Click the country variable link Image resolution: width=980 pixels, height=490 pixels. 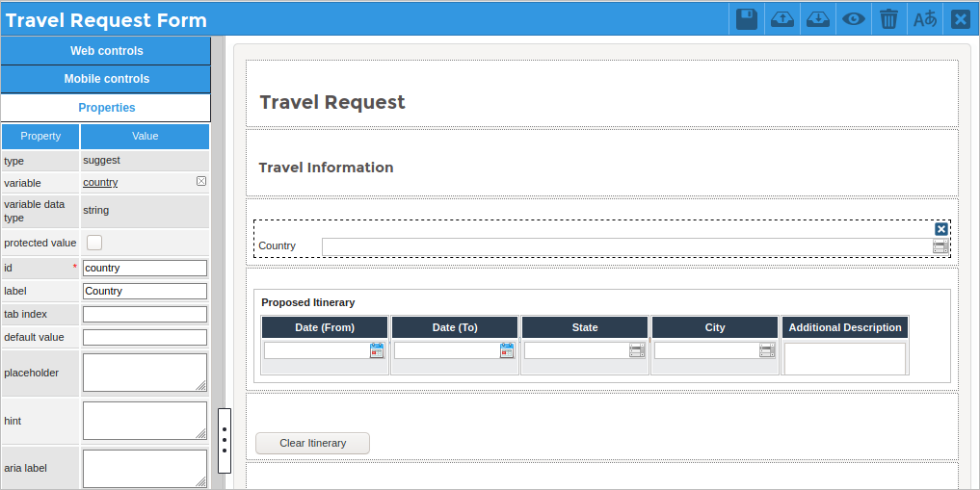tap(100, 182)
